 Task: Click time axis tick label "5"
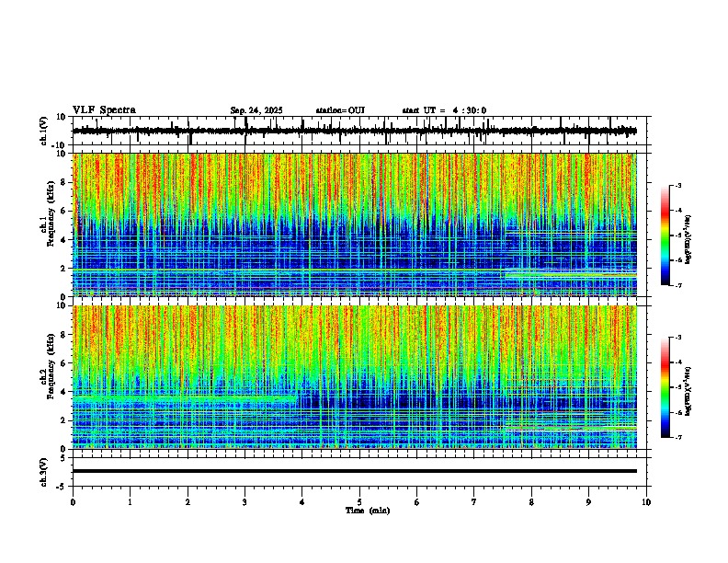point(359,502)
